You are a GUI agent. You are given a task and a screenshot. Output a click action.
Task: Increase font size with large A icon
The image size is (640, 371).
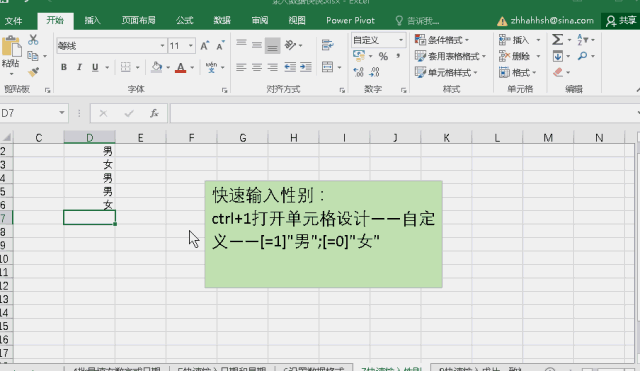point(204,46)
